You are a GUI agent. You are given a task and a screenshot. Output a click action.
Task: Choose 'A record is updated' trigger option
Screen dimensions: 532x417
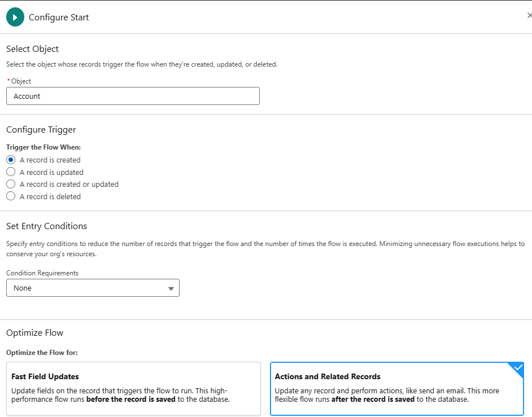click(x=11, y=172)
